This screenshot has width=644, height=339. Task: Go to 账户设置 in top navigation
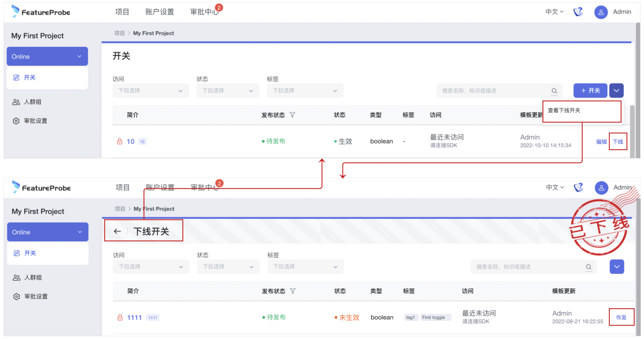tap(160, 12)
